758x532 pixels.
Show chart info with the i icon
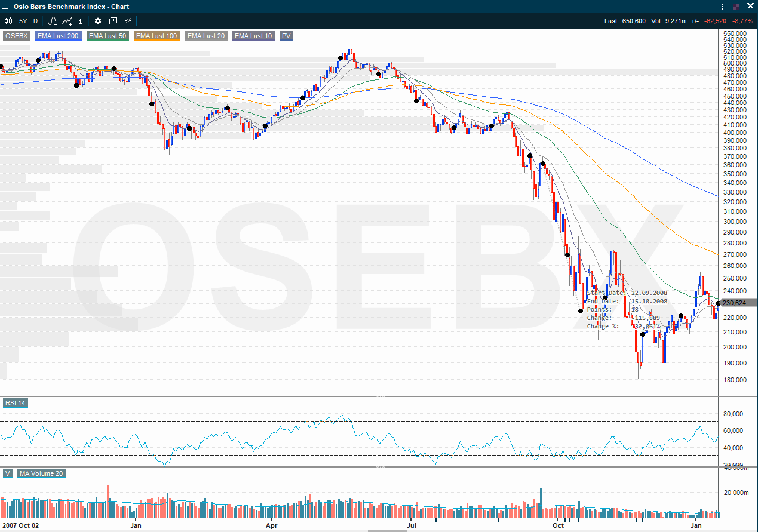81,21
